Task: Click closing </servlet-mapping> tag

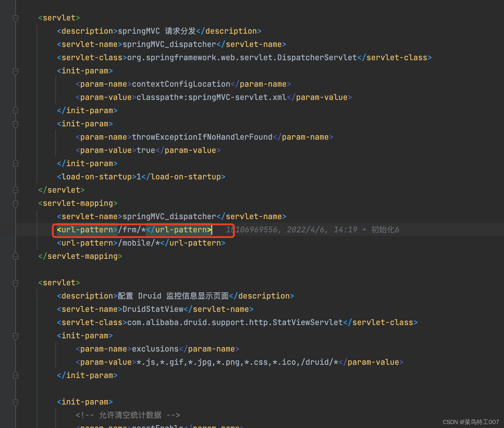Action: [x=80, y=256]
